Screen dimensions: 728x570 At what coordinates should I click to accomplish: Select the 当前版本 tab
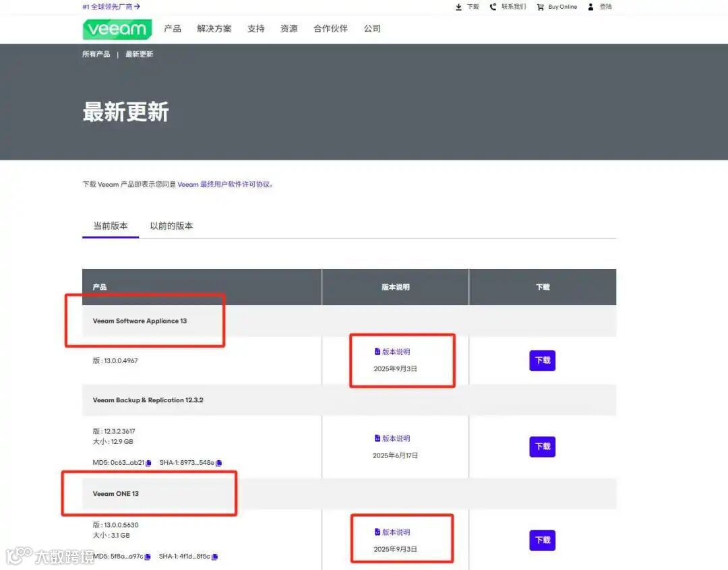pos(111,226)
